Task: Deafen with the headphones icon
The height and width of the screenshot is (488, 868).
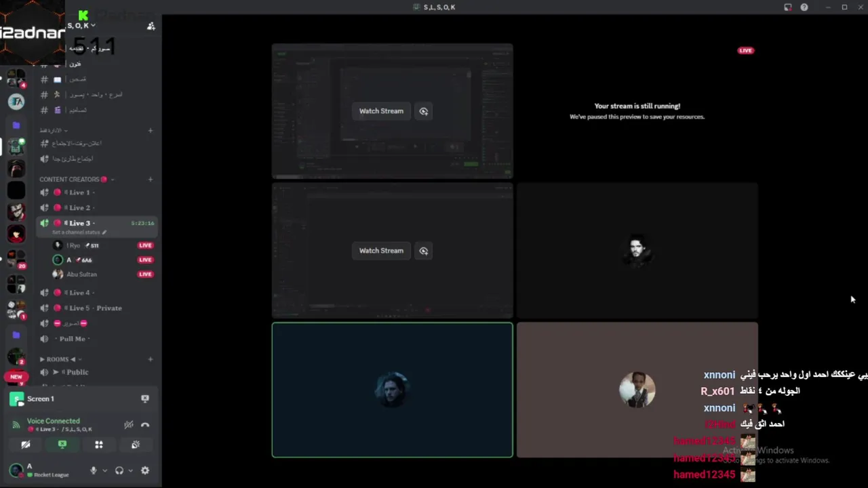Action: (119, 470)
